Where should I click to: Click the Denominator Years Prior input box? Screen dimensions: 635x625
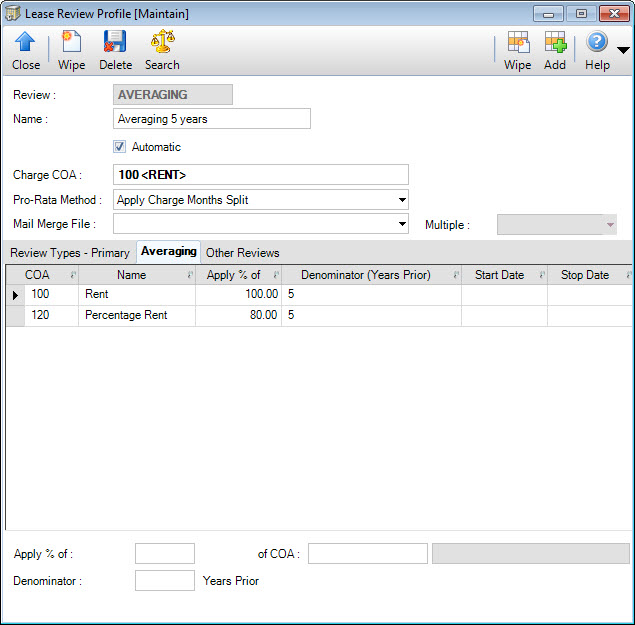[x=165, y=581]
